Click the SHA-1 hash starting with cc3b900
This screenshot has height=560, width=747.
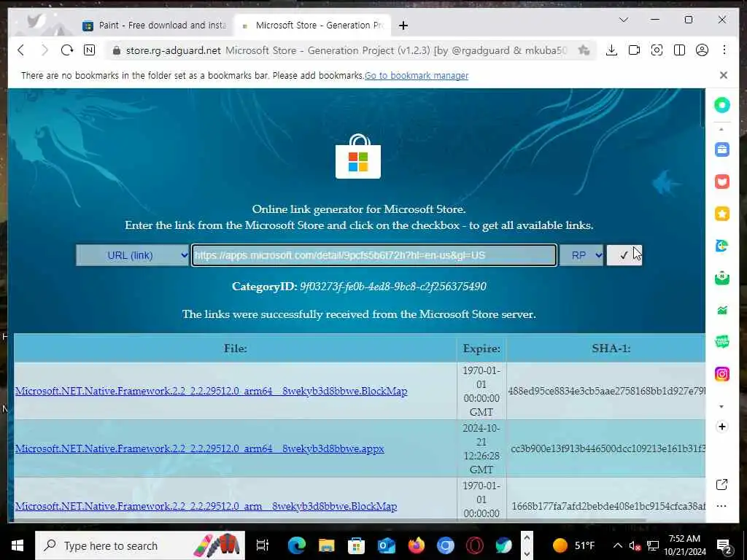(x=608, y=448)
